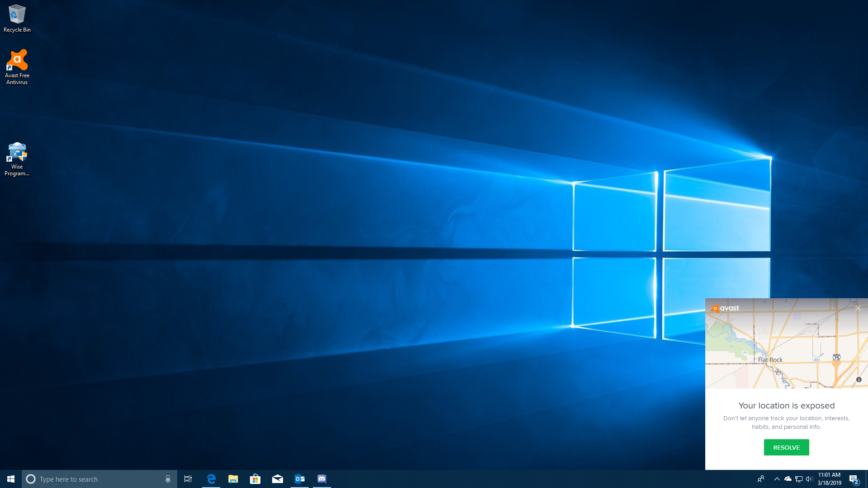
Task: Expand hidden system tray icons chevron
Action: (x=777, y=479)
